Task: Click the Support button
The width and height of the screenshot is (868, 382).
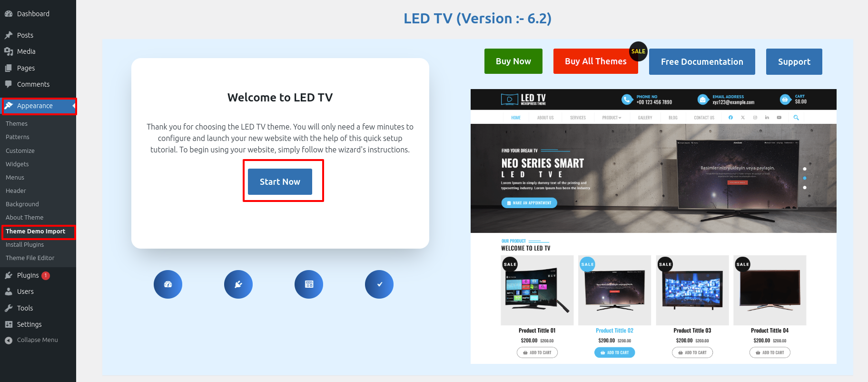Action: click(794, 62)
